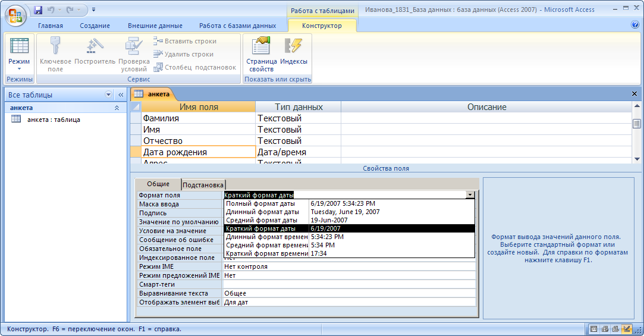Choose Краткий формат даты option
Screen dimensions: 644x336
[x=349, y=228]
